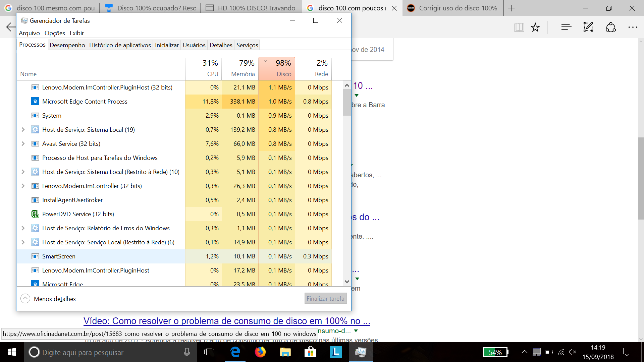Sort processes by the CPU column

click(204, 68)
